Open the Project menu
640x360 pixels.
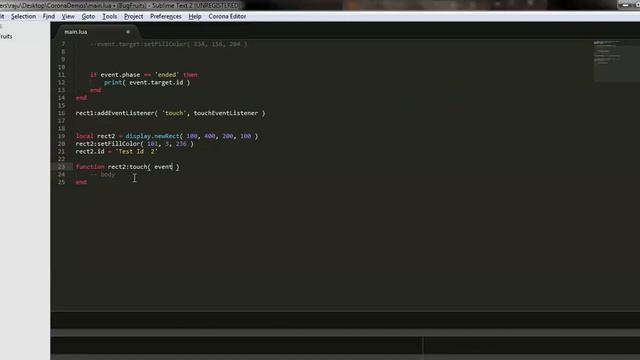tap(133, 16)
